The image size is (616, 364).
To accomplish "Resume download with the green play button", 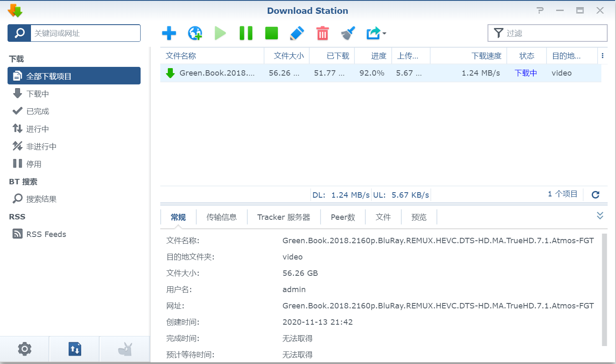I will 220,33.
